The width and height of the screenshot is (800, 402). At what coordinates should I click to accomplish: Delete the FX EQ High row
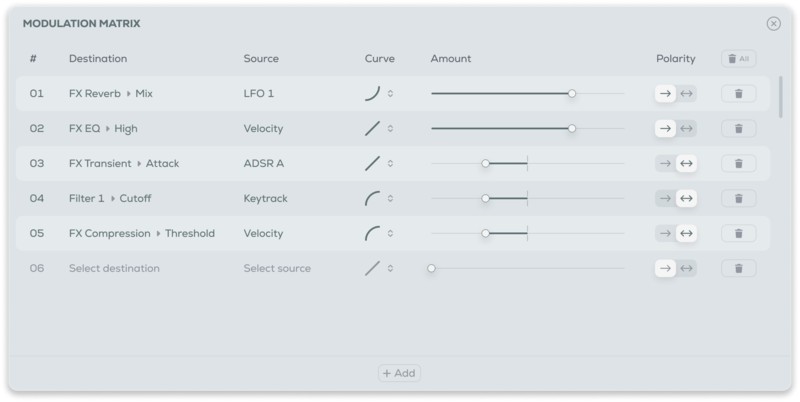click(738, 129)
